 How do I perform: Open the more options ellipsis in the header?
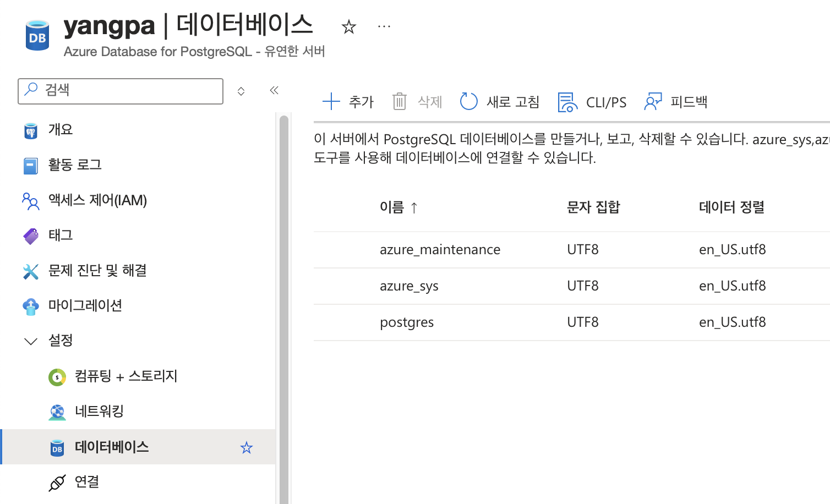point(384,26)
